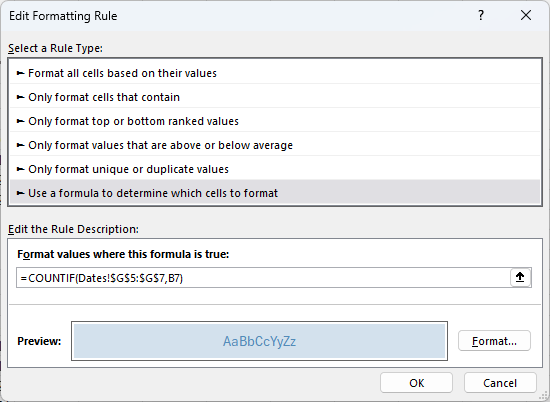550x402 pixels.
Task: Select Only format cells that contain
Action: [x=275, y=97]
